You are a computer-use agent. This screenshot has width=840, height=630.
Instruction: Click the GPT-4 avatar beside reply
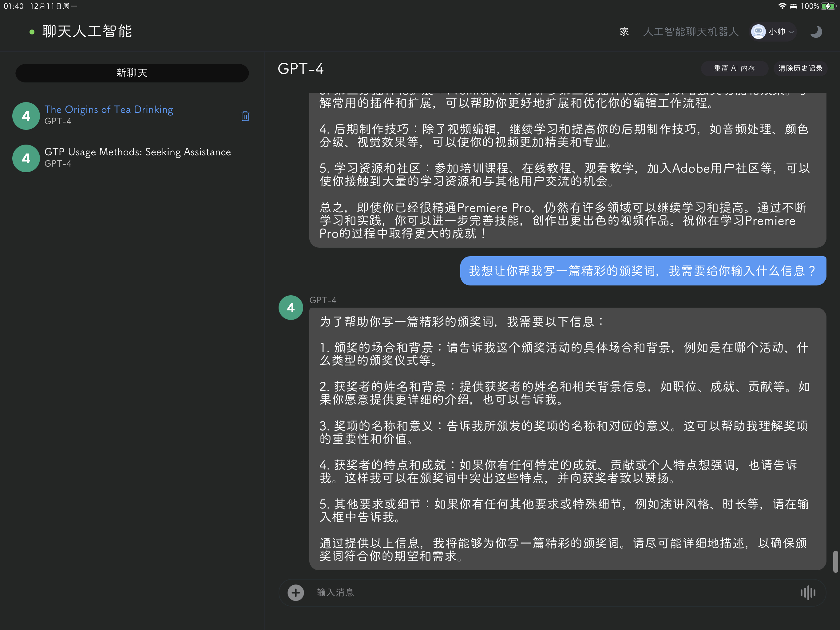coord(291,307)
